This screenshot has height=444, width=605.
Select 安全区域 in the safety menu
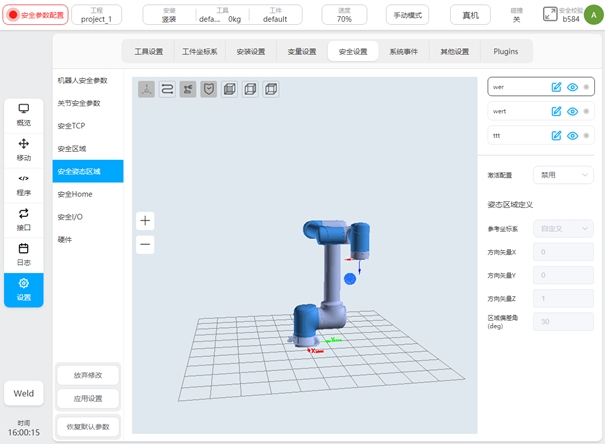point(71,148)
